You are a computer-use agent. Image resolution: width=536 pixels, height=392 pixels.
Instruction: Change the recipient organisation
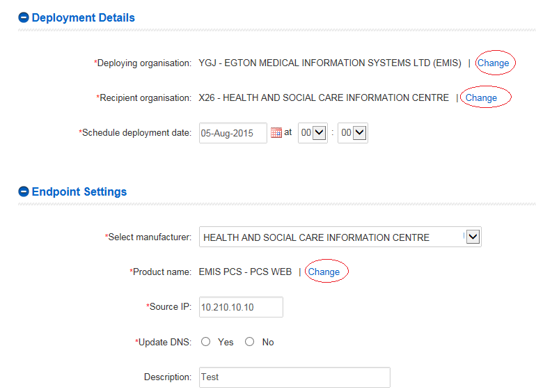pyautogui.click(x=481, y=98)
